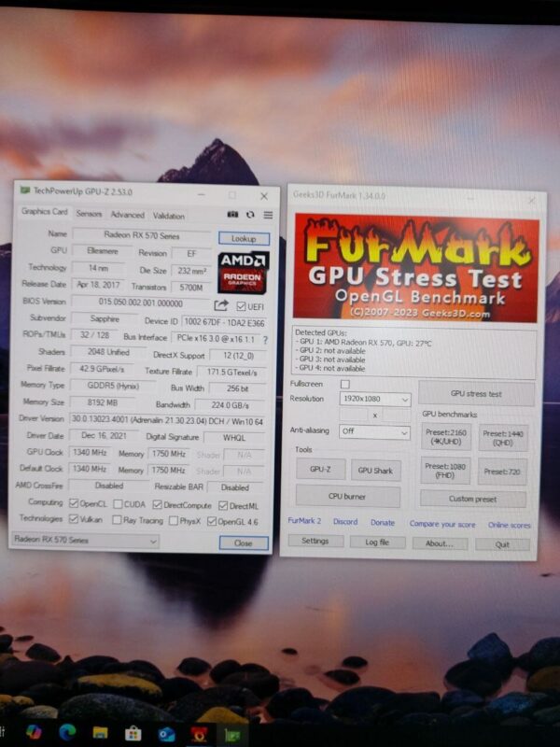Toggle the DirectCompute checkbox

157,505
